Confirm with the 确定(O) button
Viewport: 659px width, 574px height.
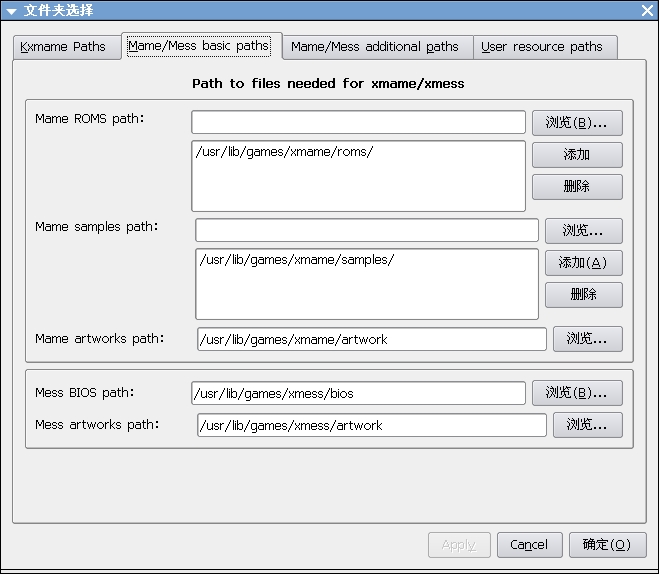(x=607, y=545)
